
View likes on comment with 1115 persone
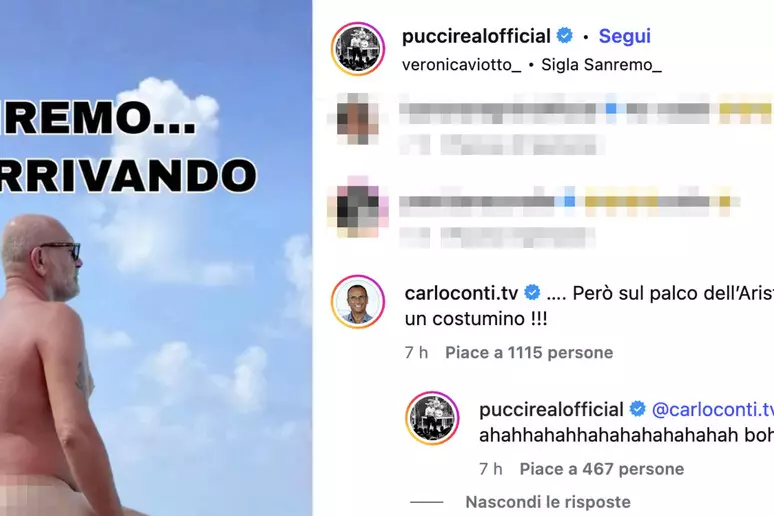click(x=529, y=353)
